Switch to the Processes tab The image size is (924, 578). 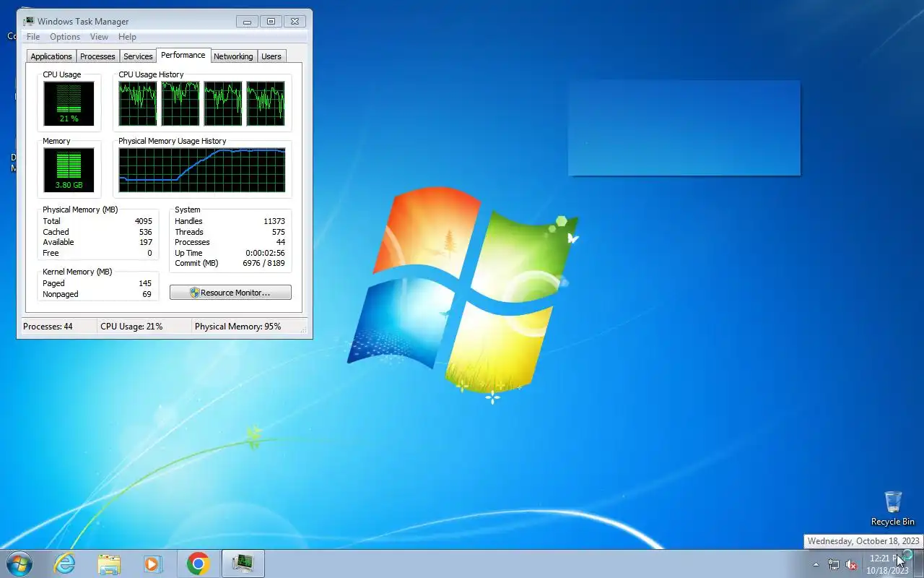pyautogui.click(x=97, y=56)
